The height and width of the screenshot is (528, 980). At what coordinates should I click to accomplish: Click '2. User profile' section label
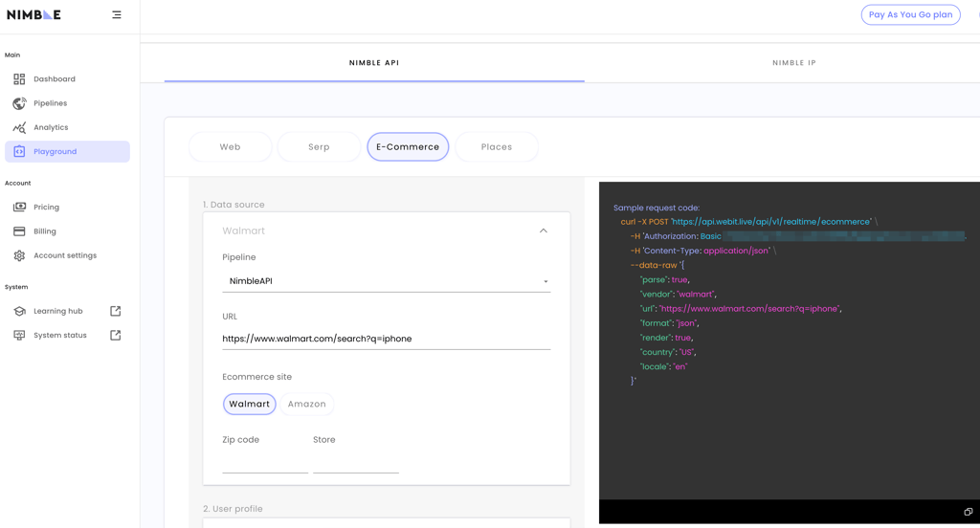click(233, 509)
